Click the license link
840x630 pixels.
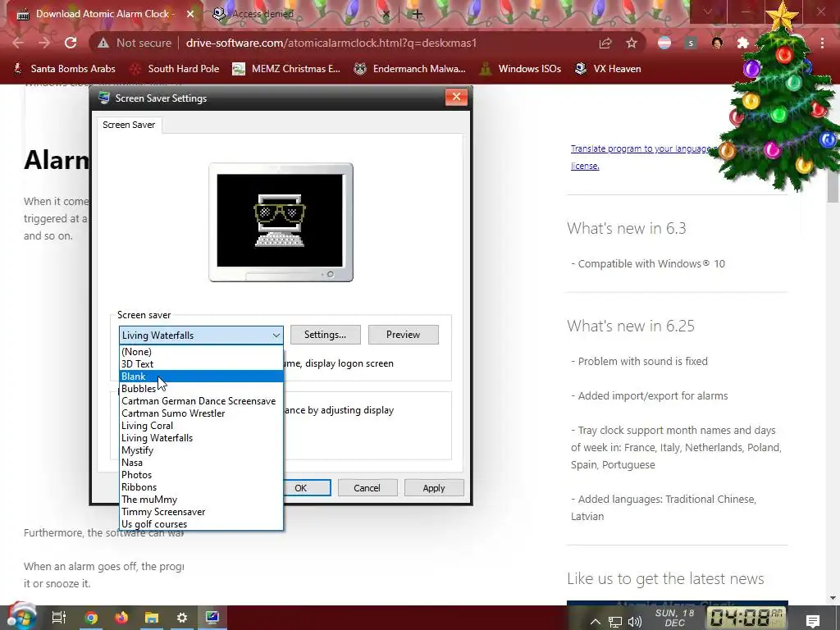[585, 166]
